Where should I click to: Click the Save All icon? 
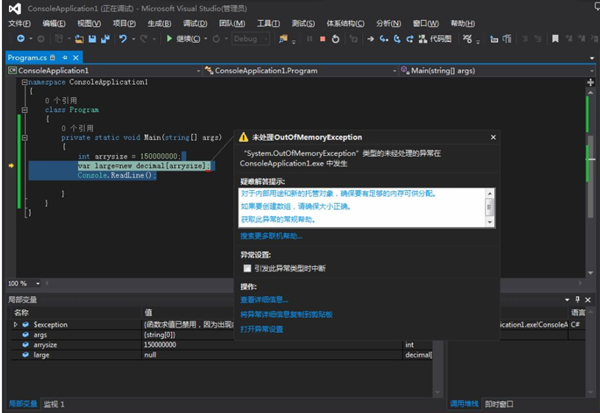point(105,39)
